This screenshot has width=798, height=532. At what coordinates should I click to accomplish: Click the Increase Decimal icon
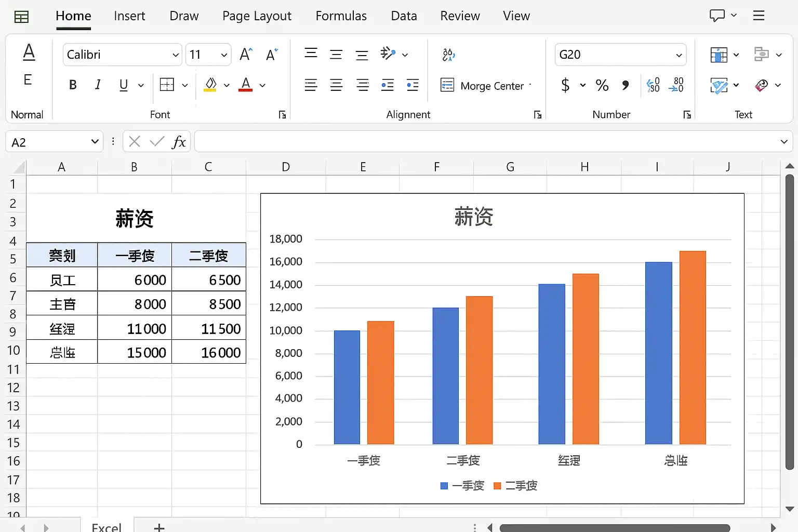pos(653,85)
